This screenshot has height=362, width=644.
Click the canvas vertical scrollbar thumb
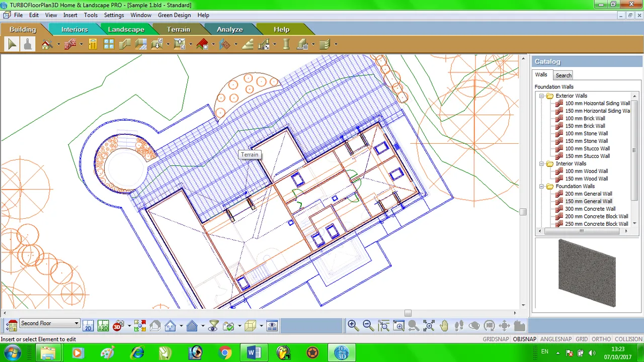(523, 212)
